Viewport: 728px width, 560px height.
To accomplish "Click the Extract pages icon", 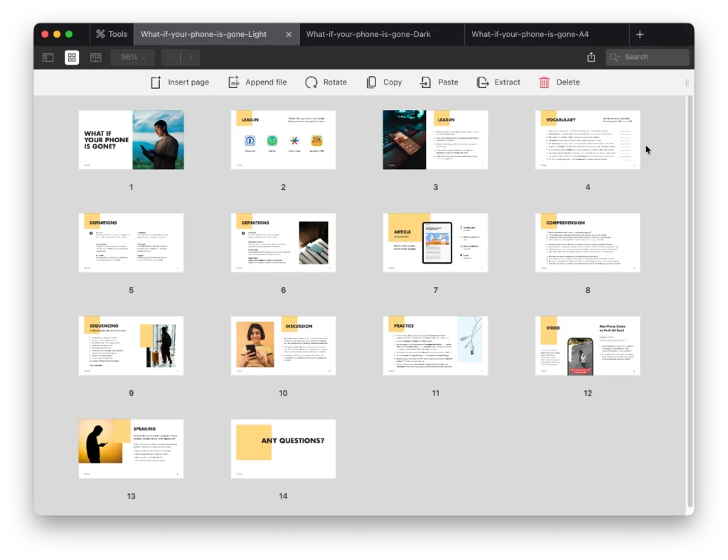I will 483,82.
